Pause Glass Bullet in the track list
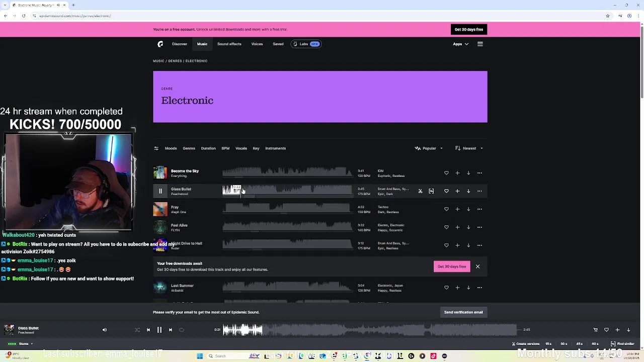 (160, 191)
